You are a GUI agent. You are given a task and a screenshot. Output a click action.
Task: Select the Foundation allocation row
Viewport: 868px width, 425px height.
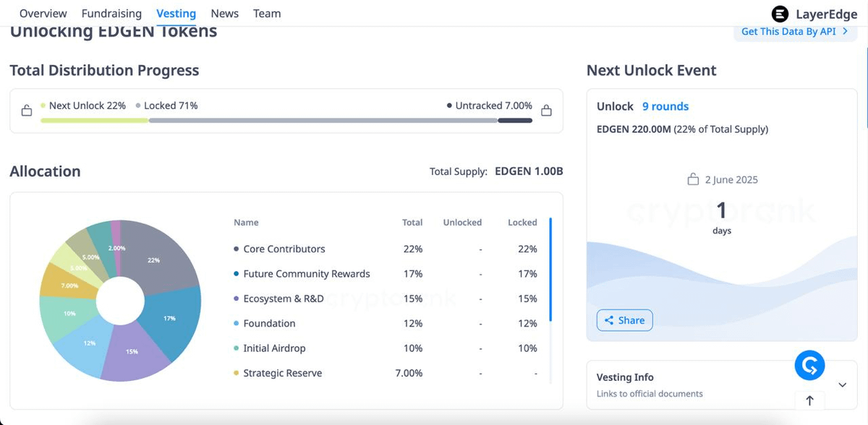(386, 323)
